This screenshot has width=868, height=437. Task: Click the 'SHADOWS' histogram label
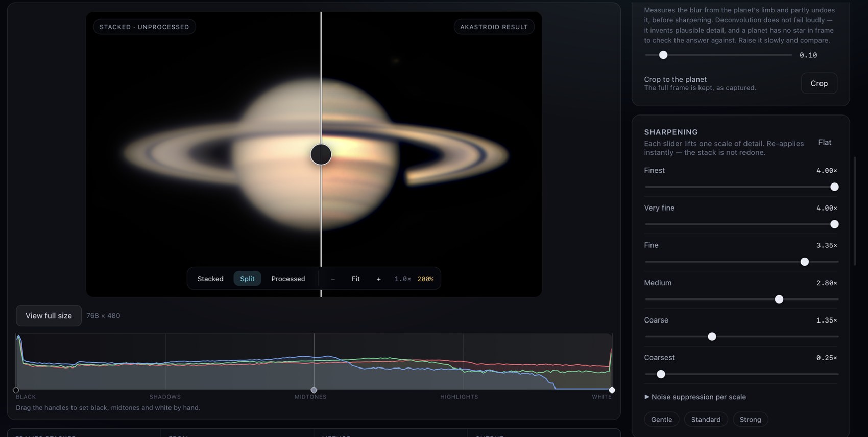[x=165, y=397]
